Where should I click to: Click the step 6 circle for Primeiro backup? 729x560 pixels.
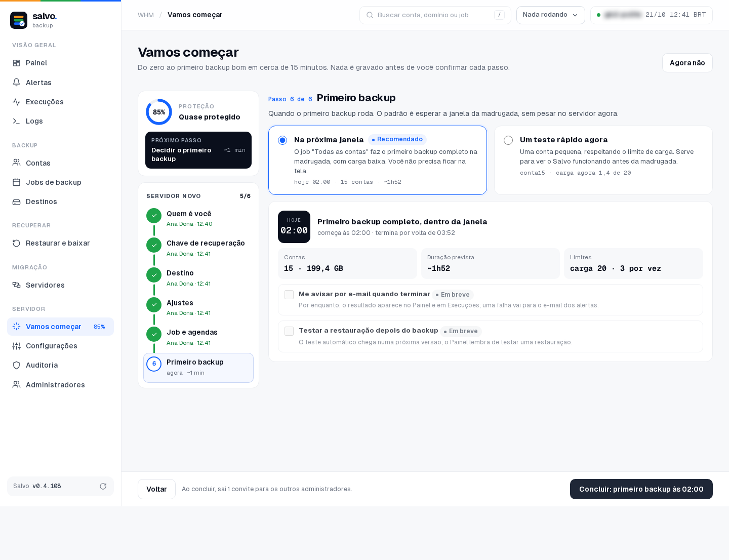click(x=154, y=364)
